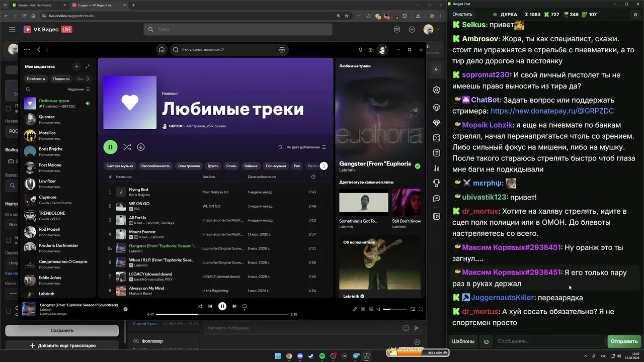
Task: Select the Подкасты library filter
Action: 61,78
